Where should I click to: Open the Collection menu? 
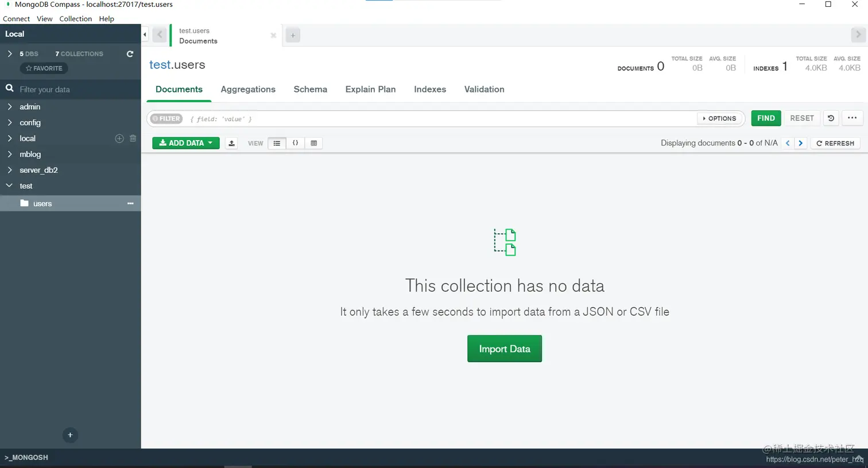75,18
